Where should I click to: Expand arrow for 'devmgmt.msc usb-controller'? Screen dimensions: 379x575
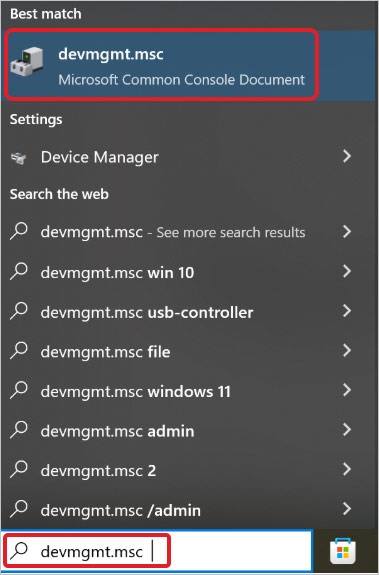(346, 311)
